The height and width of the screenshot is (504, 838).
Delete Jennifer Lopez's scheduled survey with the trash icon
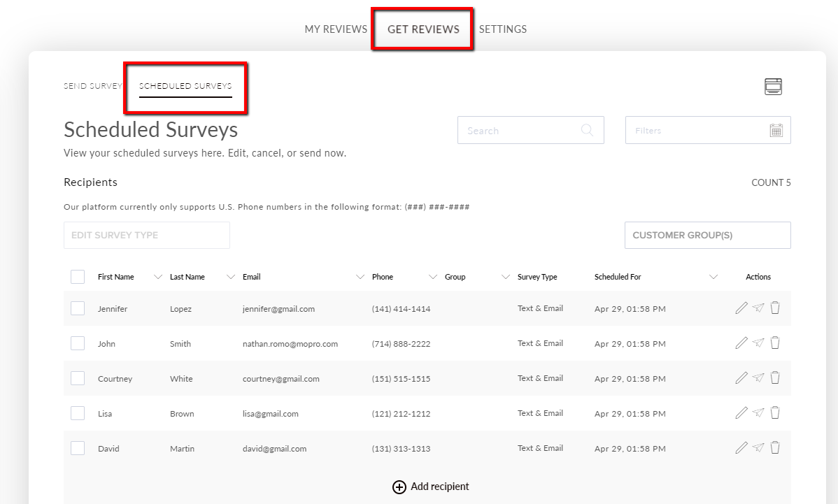tap(775, 308)
